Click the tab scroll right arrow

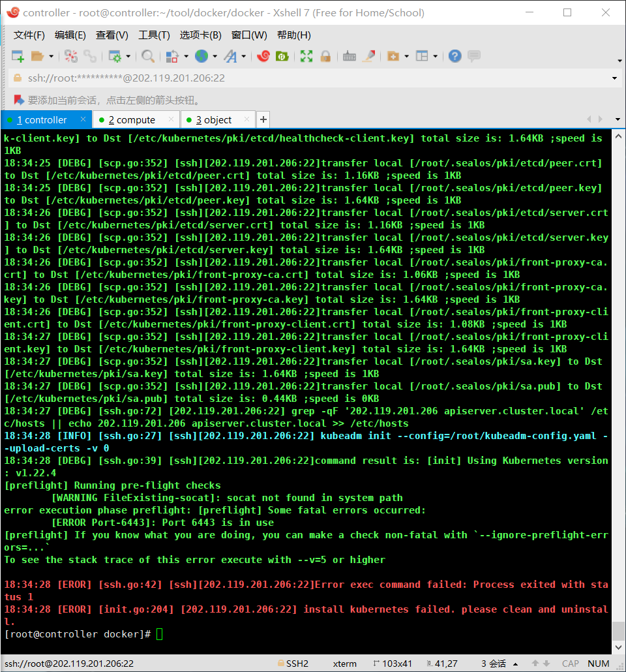pyautogui.click(x=601, y=119)
